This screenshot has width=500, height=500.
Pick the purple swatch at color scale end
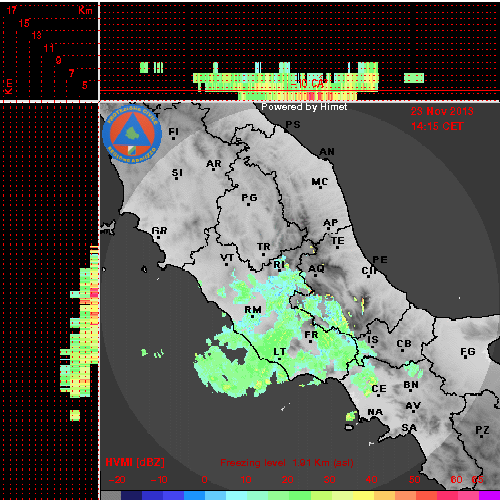pos(489,495)
